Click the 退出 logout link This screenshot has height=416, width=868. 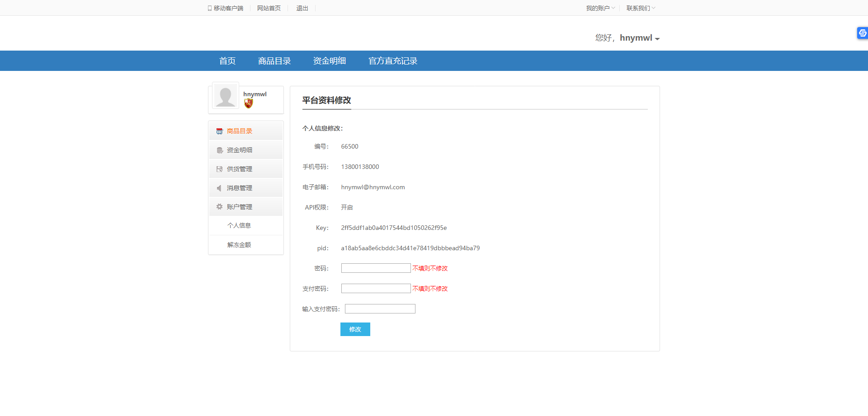(302, 8)
